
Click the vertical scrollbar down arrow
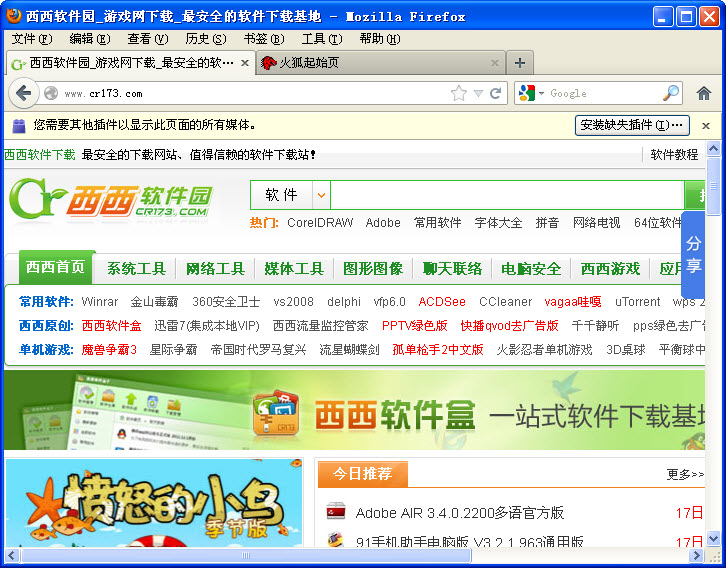713,539
